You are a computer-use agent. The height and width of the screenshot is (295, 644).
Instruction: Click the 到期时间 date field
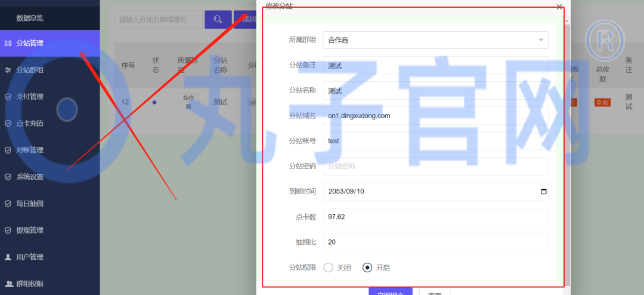435,192
